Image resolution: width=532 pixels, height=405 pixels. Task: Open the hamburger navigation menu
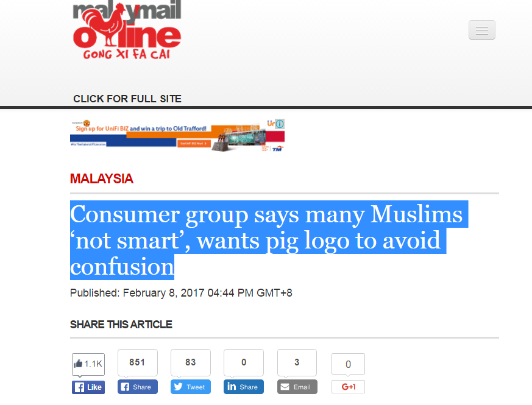[x=482, y=30]
